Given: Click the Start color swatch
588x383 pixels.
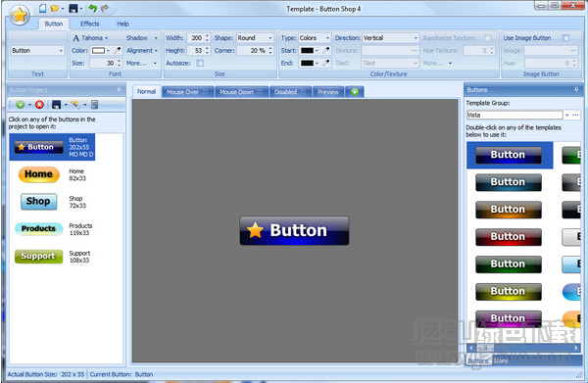Looking at the screenshot, I should tap(307, 50).
